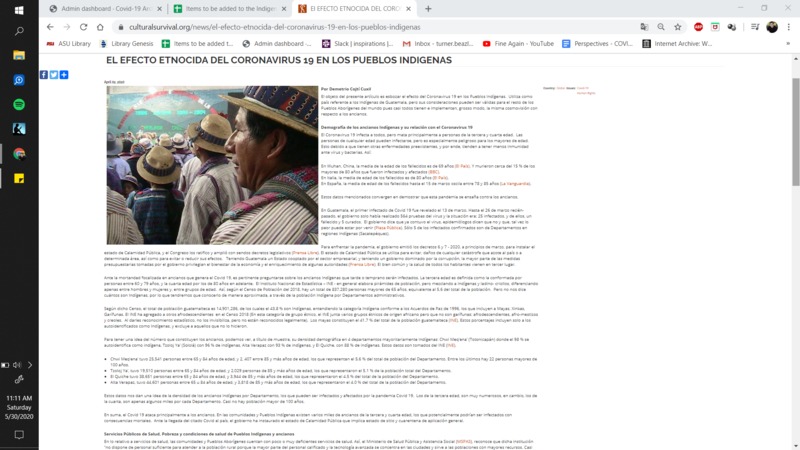
Task: Open the Chrome profile avatar
Action: coord(772,27)
